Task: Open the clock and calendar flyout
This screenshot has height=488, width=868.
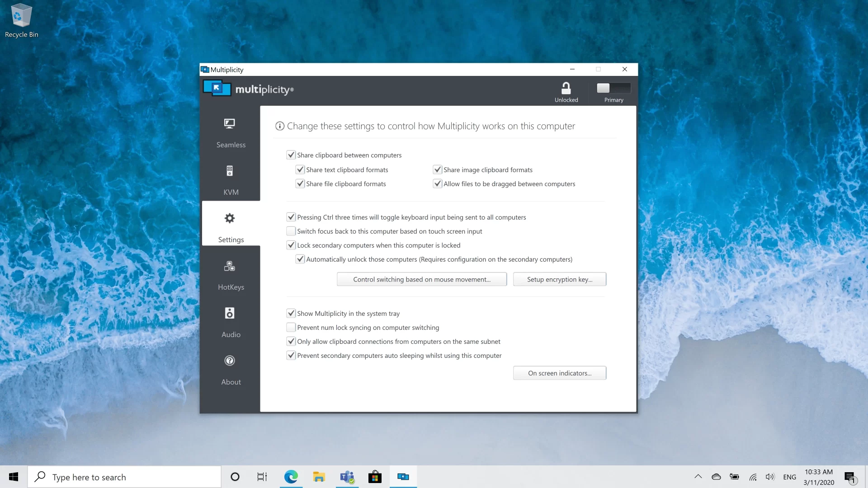Action: 819,477
